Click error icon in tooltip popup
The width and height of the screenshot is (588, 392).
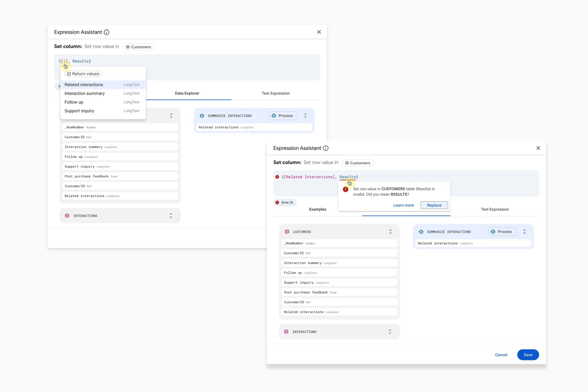(346, 189)
